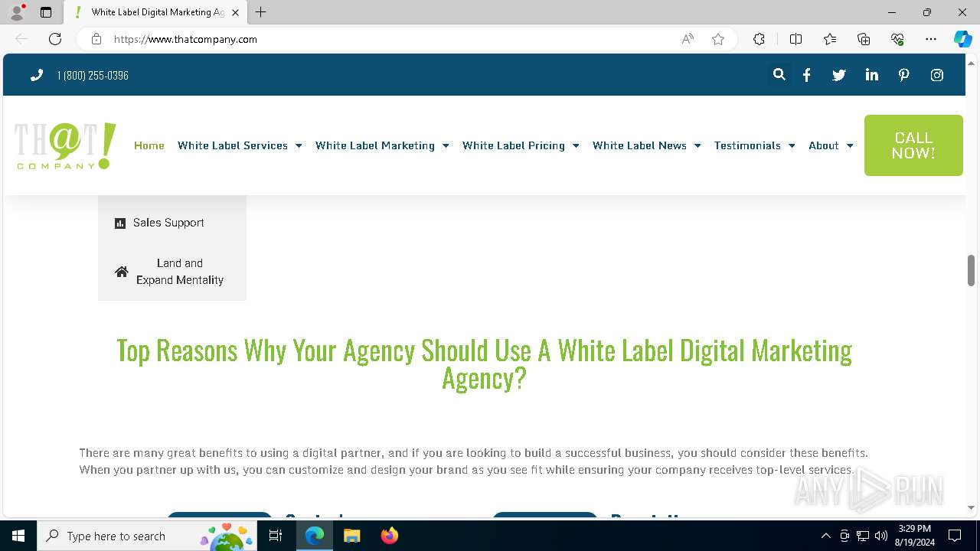980x551 pixels.
Task: Refresh the page in Edge
Action: coord(55,39)
